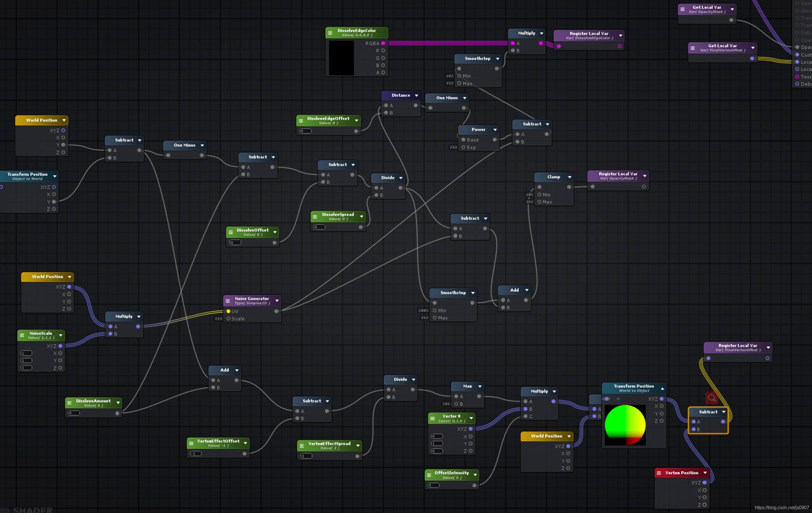Open the Vector 0 node hamburger menu
The width and height of the screenshot is (812, 513).
433,418
